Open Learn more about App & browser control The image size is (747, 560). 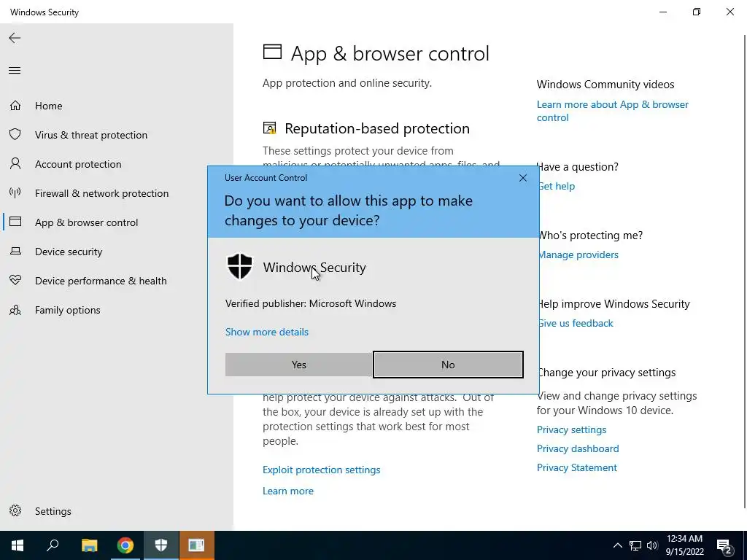613,111
